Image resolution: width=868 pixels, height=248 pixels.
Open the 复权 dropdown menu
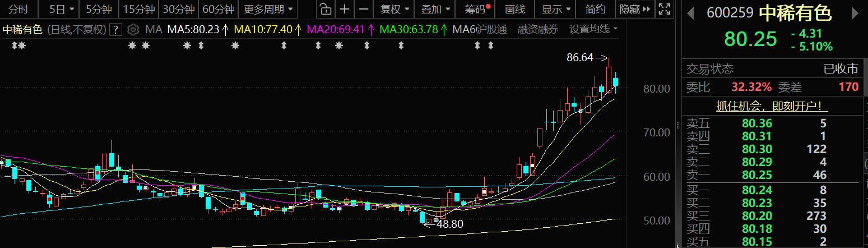(x=394, y=9)
